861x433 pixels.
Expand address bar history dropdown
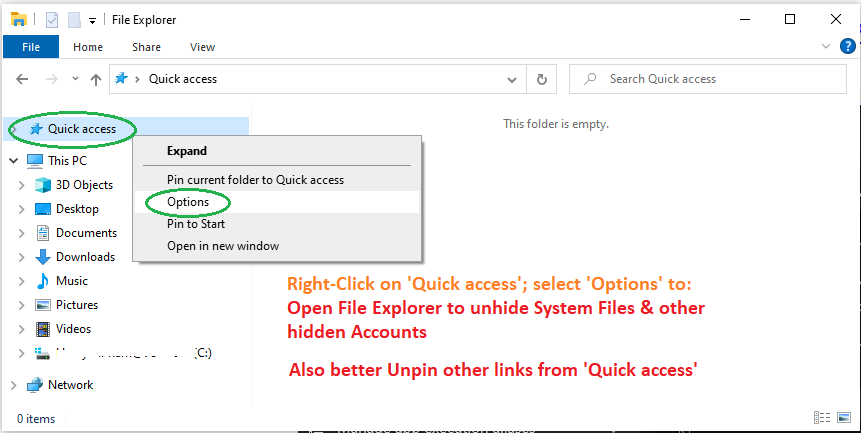(512, 80)
